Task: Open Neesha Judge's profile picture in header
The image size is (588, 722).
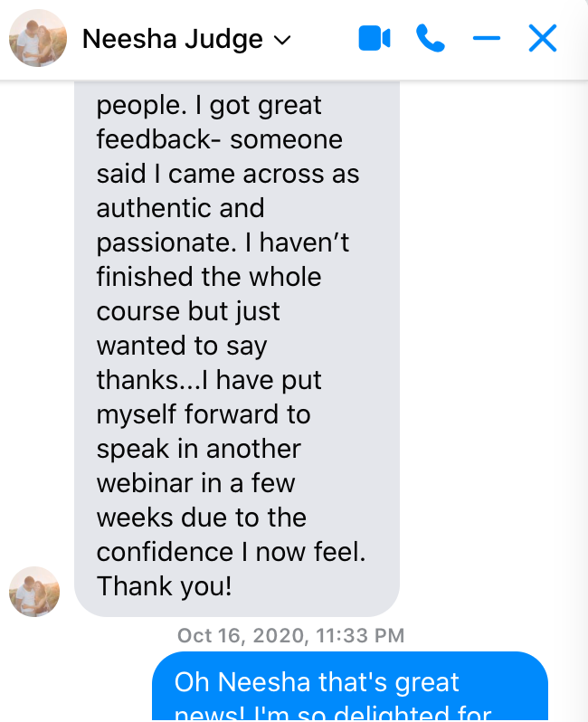Action: point(37,39)
